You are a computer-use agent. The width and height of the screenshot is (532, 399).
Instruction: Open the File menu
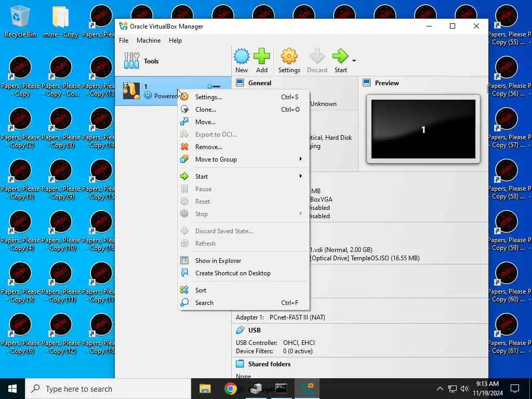pos(124,41)
